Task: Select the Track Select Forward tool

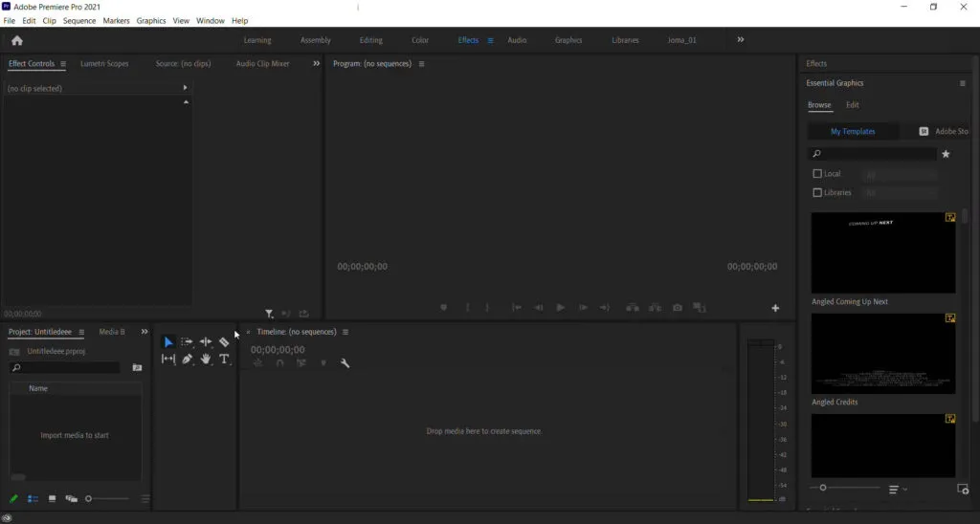Action: click(187, 342)
